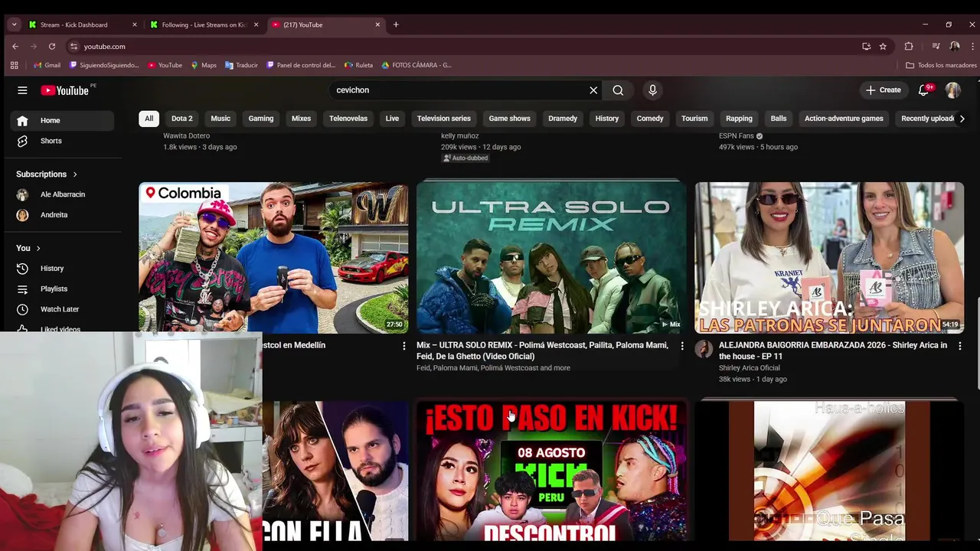Close the (217) YouTube tab

[x=377, y=24]
